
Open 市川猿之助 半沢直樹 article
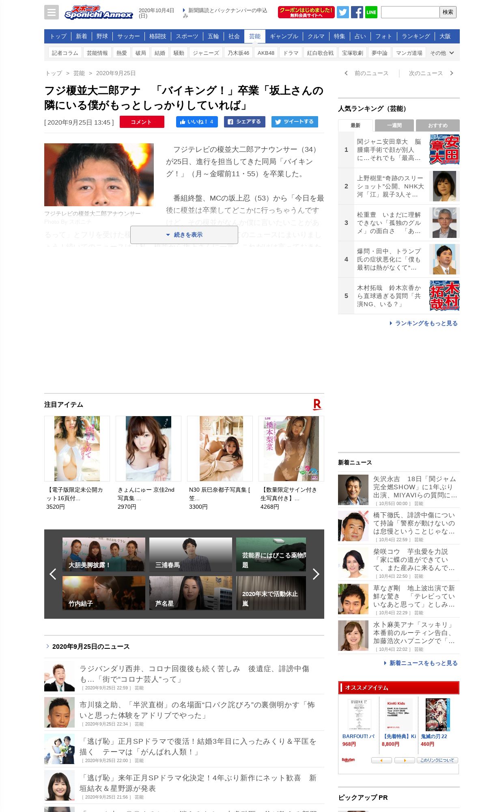point(184,713)
